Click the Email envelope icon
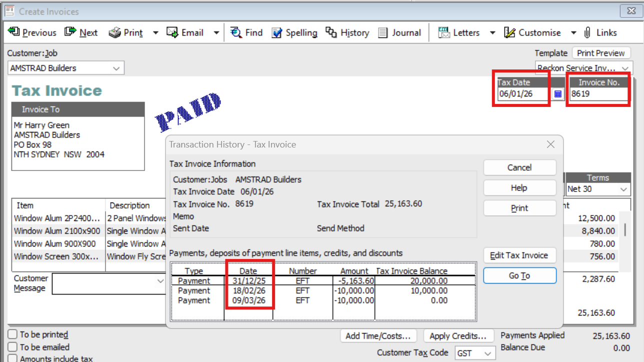The image size is (644, 362). (x=172, y=32)
